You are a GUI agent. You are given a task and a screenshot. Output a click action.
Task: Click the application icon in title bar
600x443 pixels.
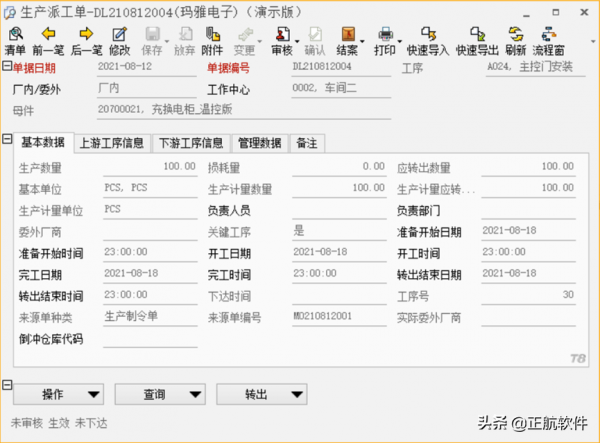(10, 12)
